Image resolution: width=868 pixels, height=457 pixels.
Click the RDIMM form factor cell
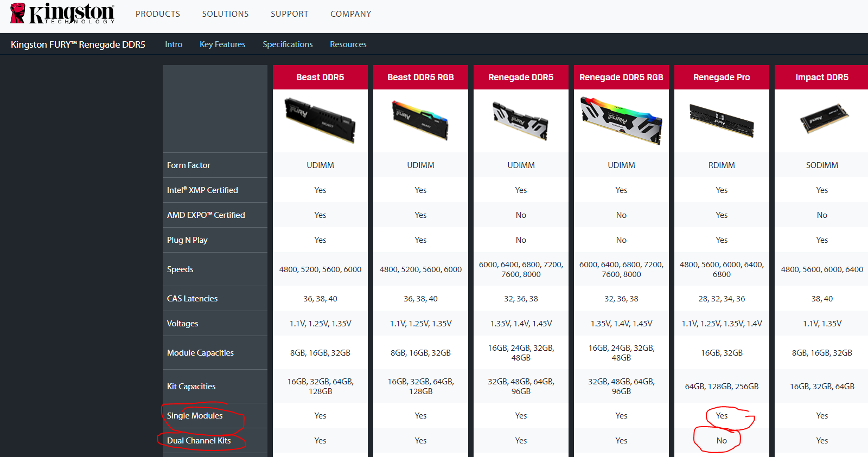(722, 165)
